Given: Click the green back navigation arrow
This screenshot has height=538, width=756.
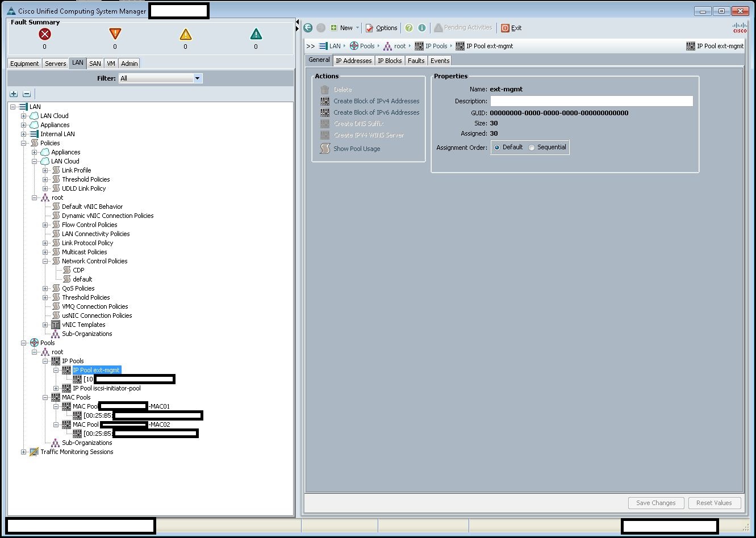Looking at the screenshot, I should (x=308, y=28).
